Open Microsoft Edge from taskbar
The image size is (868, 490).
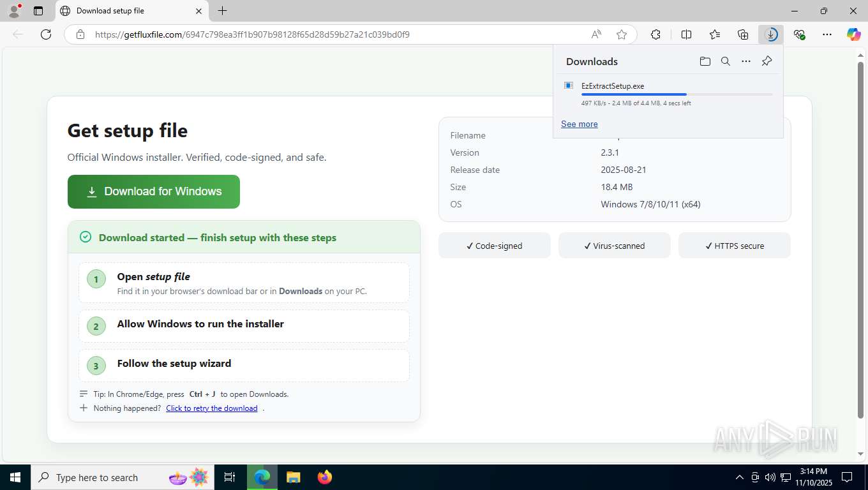pos(262,477)
